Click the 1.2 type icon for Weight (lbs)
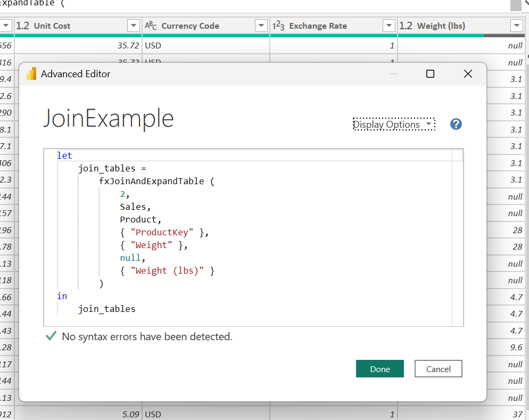Viewport: 529px width, 420px height. tap(406, 26)
